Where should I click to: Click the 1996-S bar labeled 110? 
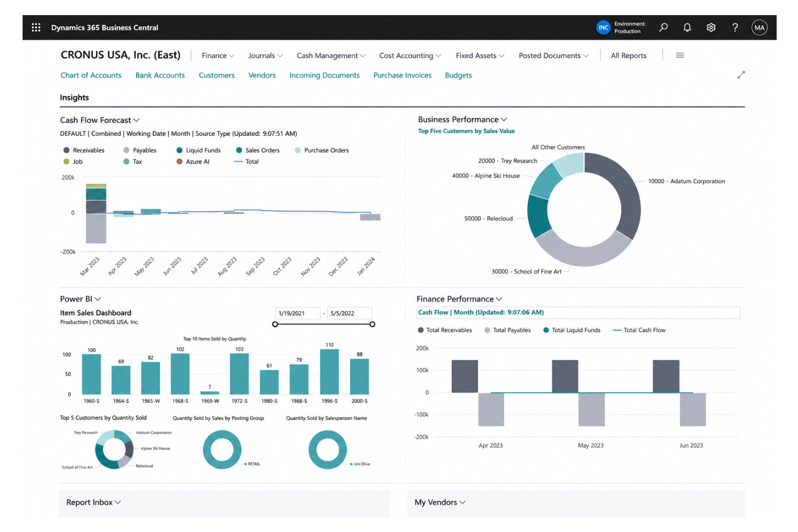tap(329, 372)
